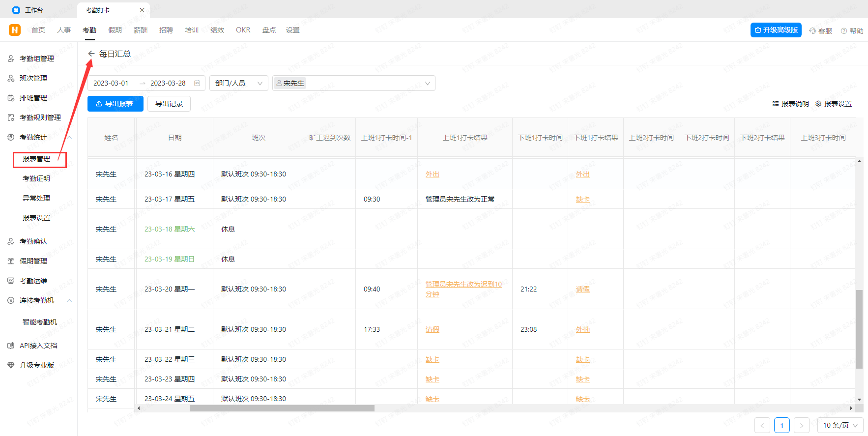Select 异常处理 in the sidebar
The width and height of the screenshot is (868, 436).
36,198
